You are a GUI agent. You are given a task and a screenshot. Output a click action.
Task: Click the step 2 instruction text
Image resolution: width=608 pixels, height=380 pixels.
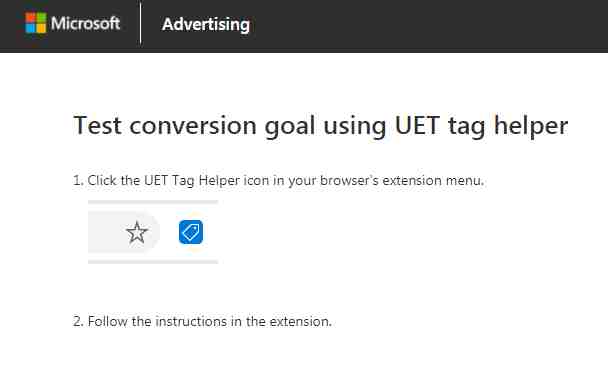coord(202,321)
